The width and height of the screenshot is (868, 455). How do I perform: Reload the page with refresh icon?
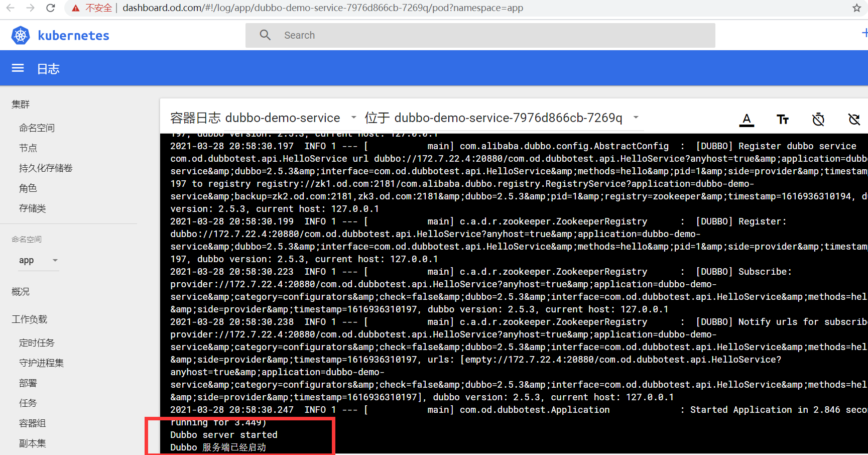tap(50, 8)
